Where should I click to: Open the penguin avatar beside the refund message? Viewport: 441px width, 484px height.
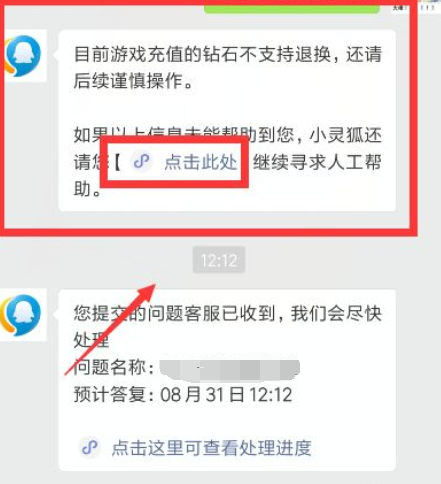click(x=25, y=56)
